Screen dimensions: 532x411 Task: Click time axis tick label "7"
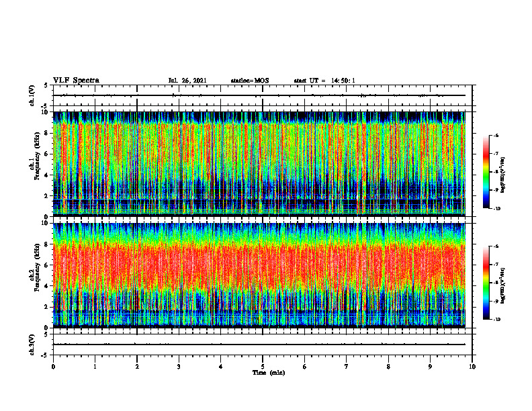click(347, 367)
